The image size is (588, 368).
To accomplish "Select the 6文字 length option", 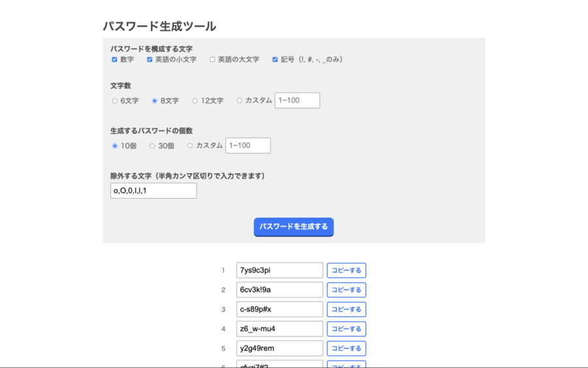I will click(115, 101).
